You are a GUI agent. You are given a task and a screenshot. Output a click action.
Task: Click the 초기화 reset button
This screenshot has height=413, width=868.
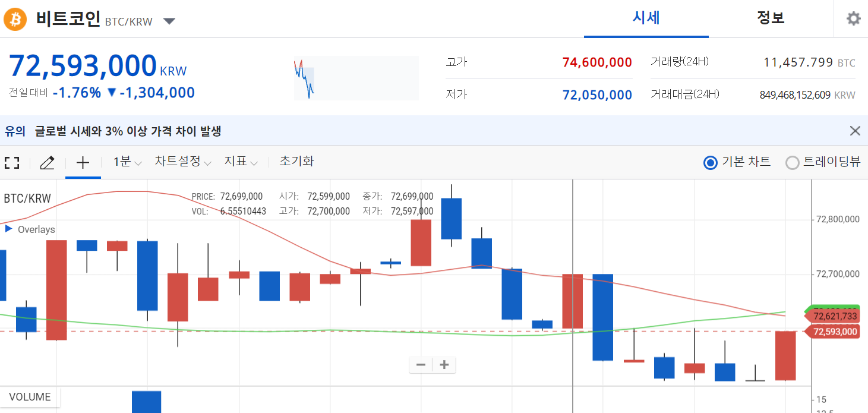coord(296,161)
